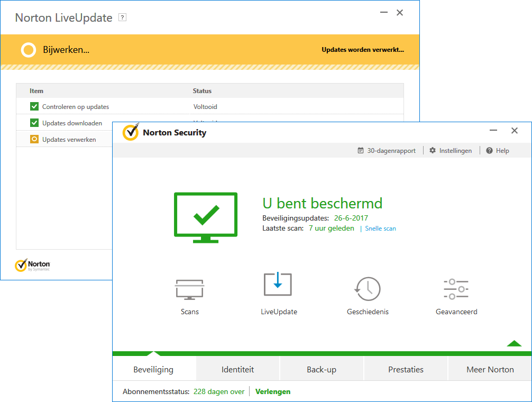
Task: Click the Snelle scan link
Action: point(380,229)
